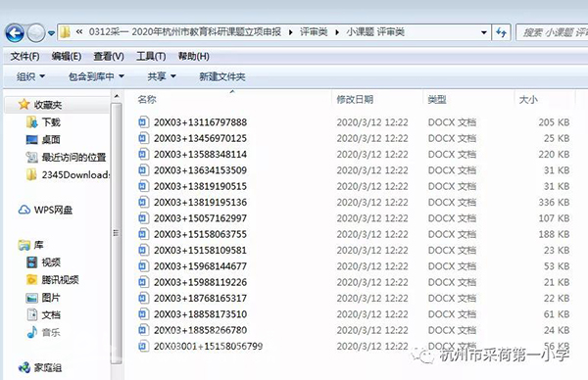
Task: Click the Back navigation arrow
Action: 15,33
